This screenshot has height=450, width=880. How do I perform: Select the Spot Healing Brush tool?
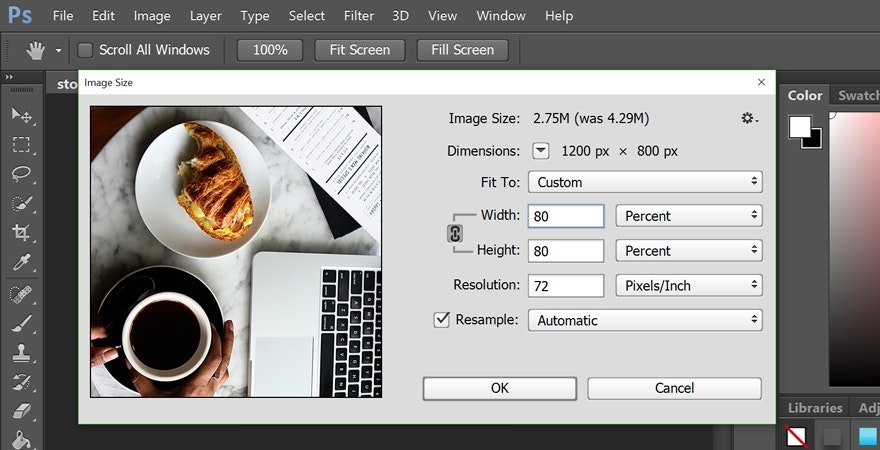21,294
